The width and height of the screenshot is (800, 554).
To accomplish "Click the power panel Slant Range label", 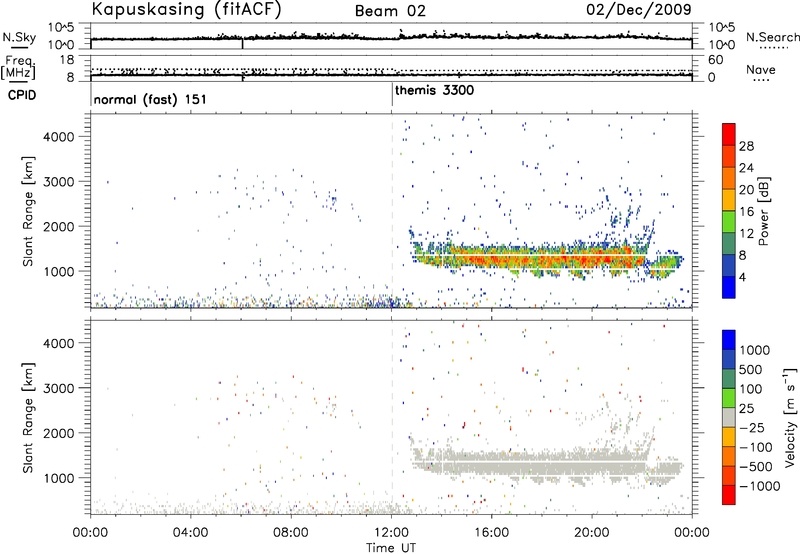I will tap(28, 211).
